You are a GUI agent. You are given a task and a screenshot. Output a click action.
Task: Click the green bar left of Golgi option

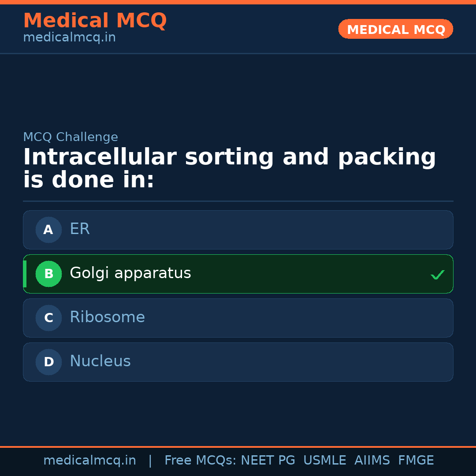(x=25, y=274)
